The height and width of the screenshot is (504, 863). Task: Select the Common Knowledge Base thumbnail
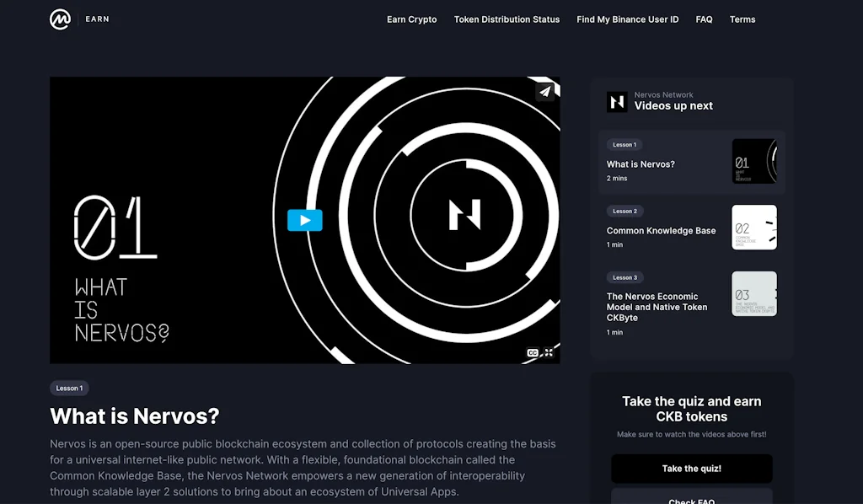[753, 228]
